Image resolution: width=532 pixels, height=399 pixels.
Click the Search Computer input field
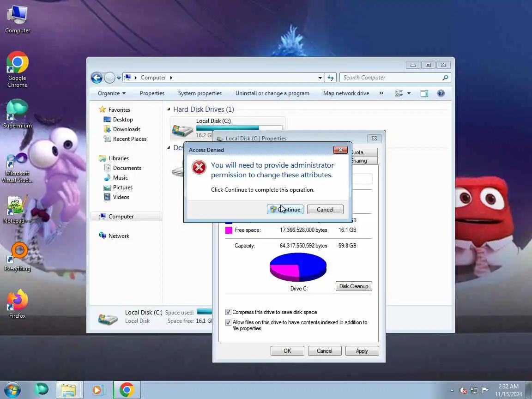click(x=392, y=78)
